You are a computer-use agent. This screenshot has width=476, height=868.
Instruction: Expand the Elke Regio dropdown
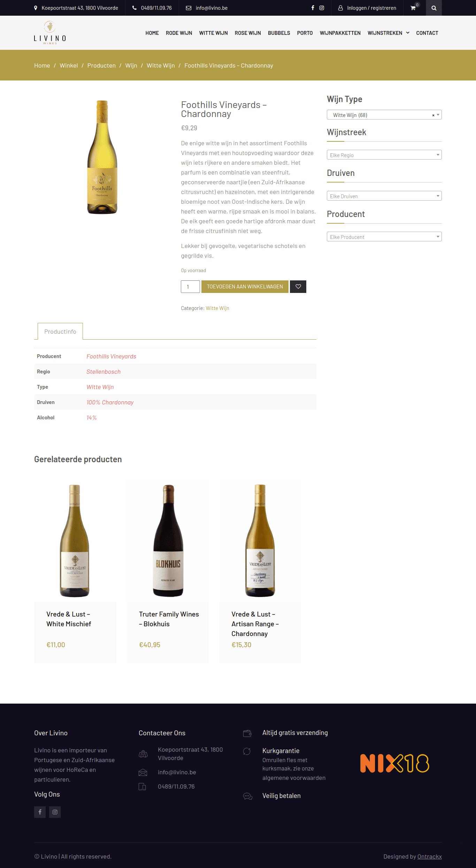(384, 155)
